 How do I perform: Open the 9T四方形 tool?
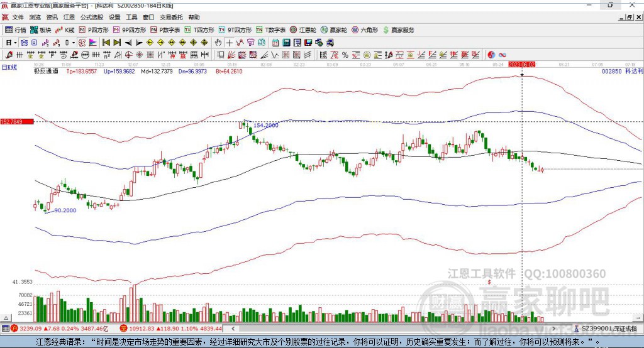click(235, 30)
